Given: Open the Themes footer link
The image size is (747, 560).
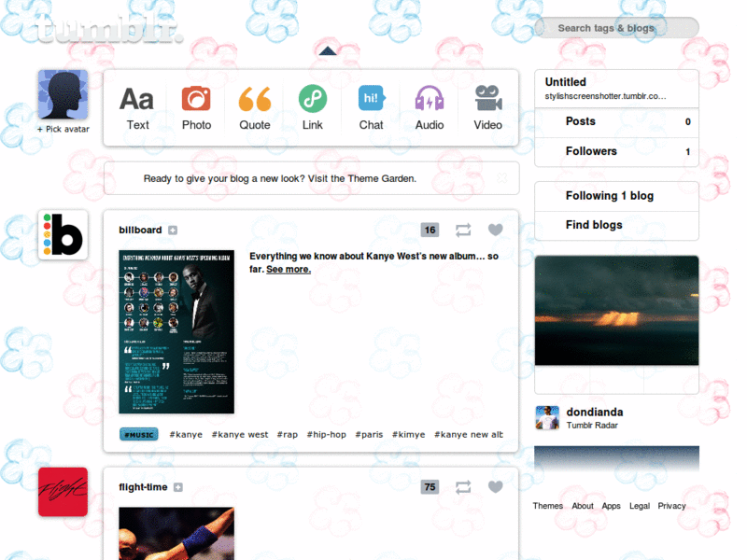Looking at the screenshot, I should click(548, 506).
